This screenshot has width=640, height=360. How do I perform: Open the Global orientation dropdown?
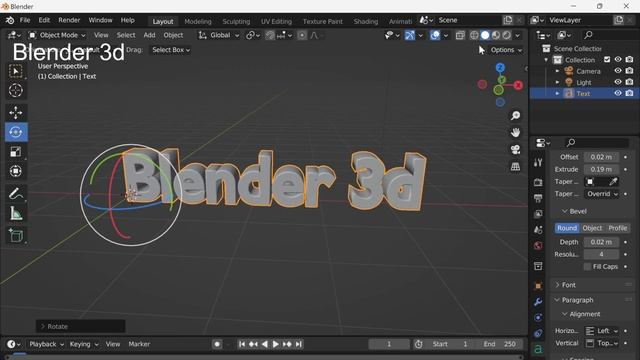(x=219, y=36)
